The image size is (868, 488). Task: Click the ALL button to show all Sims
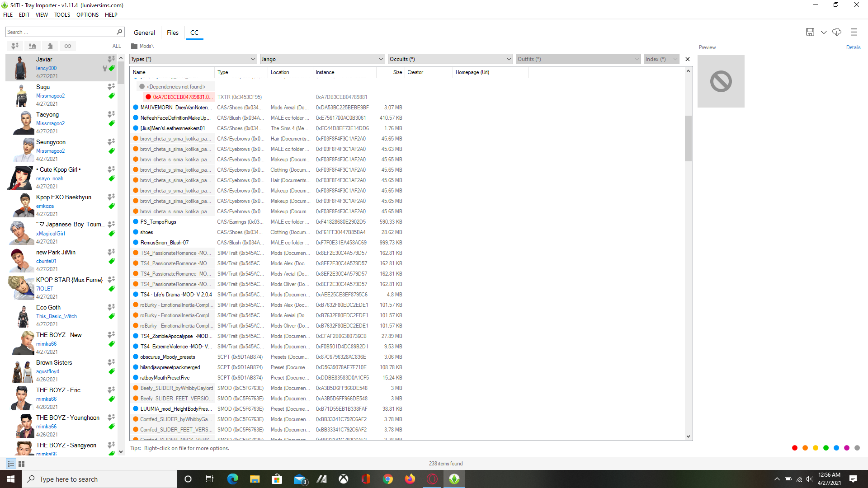(x=116, y=46)
